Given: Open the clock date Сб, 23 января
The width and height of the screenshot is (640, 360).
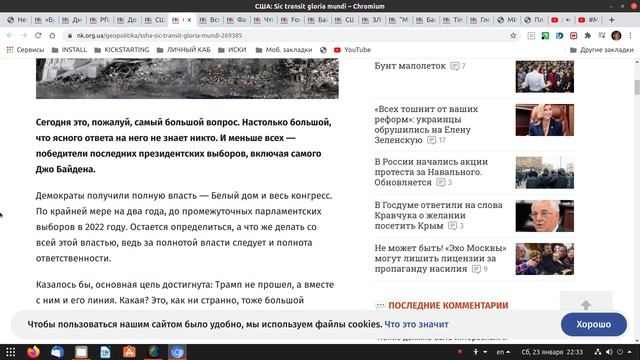Looking at the screenshot, I should (552, 352).
